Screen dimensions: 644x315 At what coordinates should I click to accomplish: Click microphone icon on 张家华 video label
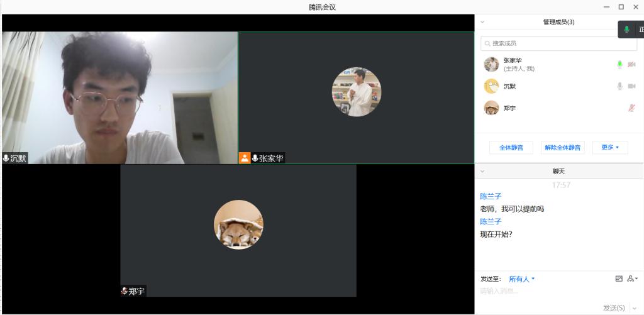[255, 158]
